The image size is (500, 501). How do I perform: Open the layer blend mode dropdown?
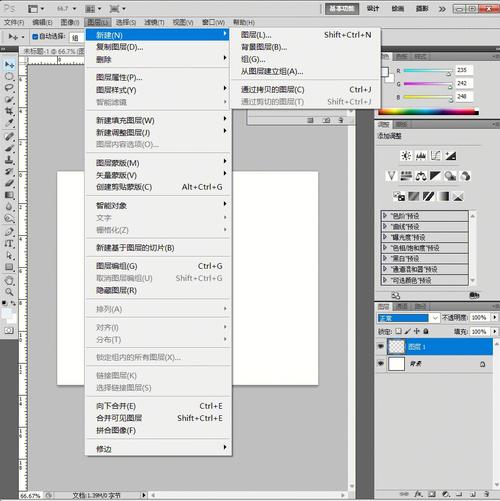(x=408, y=318)
